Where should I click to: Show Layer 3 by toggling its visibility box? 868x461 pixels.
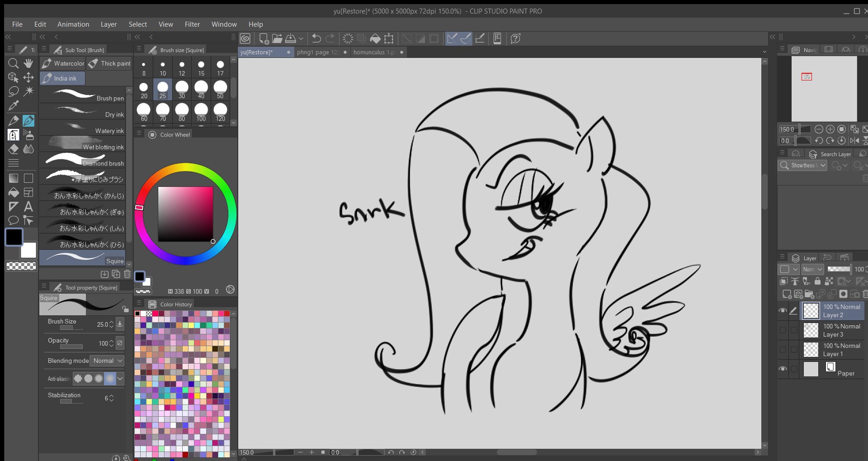(783, 330)
